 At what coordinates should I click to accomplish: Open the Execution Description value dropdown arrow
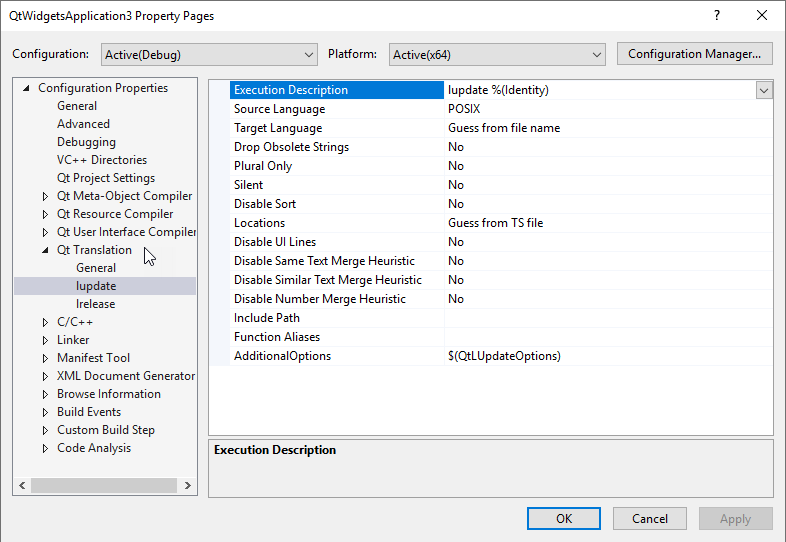(764, 90)
